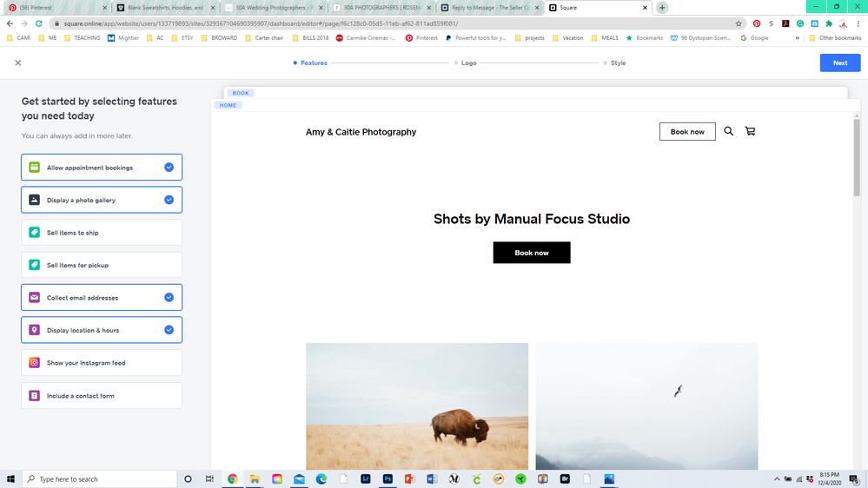Disable Collect email addresses feature
The width and height of the screenshot is (868, 488).
click(x=169, y=298)
